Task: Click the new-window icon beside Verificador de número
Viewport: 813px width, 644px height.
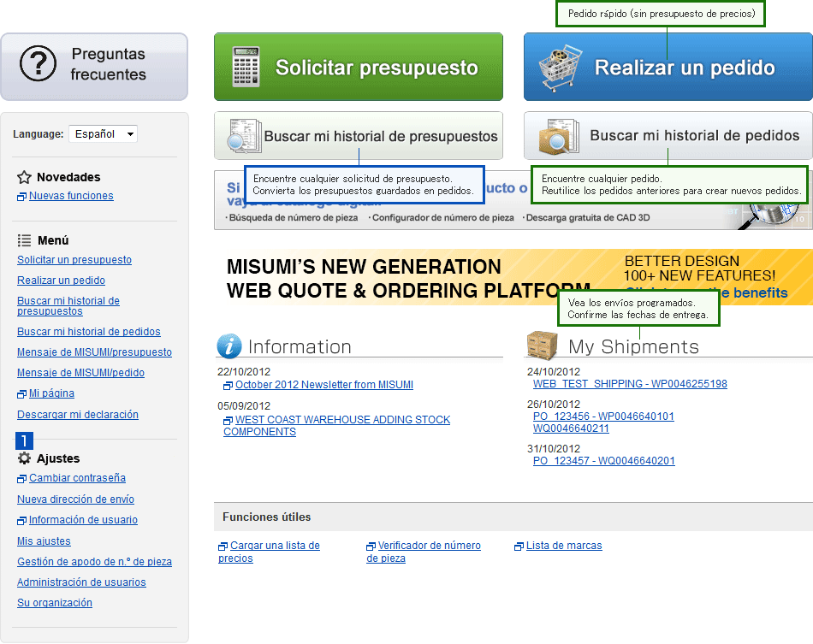Action: (371, 547)
